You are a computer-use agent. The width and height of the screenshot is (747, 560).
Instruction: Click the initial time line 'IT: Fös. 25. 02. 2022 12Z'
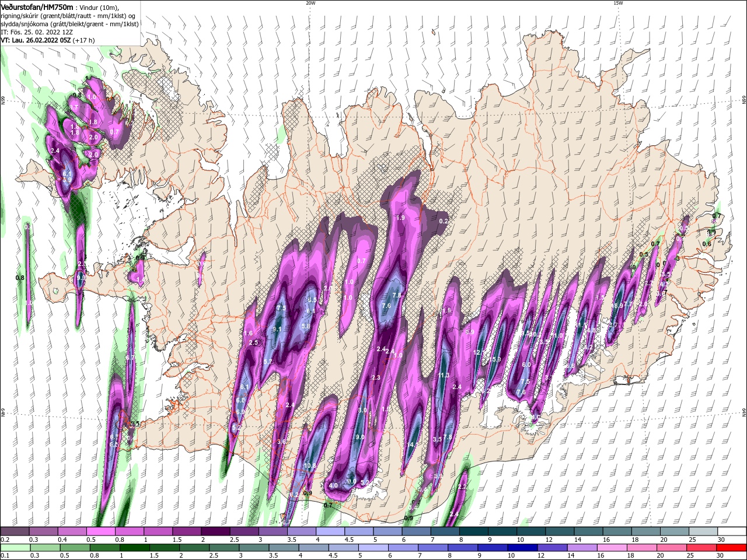click(x=36, y=32)
